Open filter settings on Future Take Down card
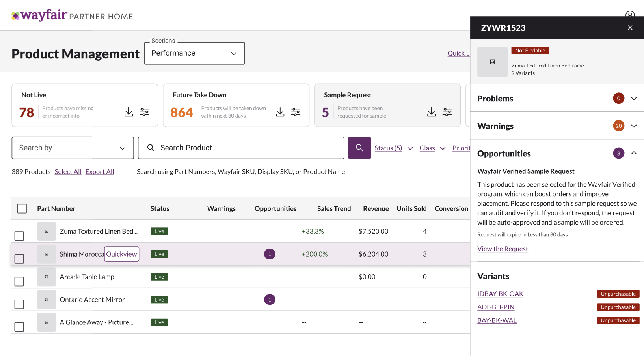Screen dimensions: 644x356 (296, 112)
